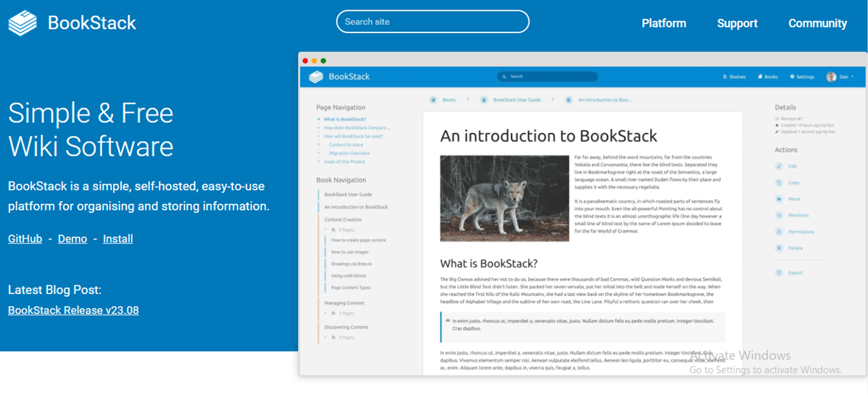Image resolution: width=868 pixels, height=395 pixels.
Task: Open 'Page Content Types' page
Action: tap(351, 288)
